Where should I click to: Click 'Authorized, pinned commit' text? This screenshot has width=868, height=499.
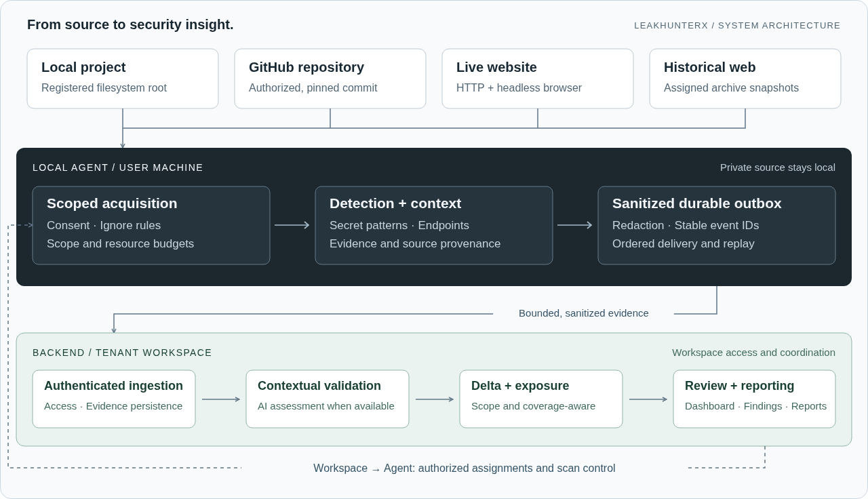pyautogui.click(x=313, y=88)
